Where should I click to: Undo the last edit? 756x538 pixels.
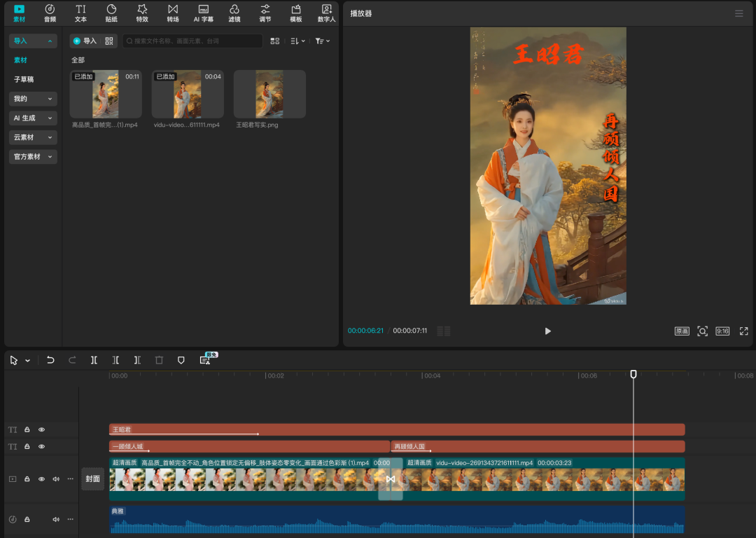50,360
